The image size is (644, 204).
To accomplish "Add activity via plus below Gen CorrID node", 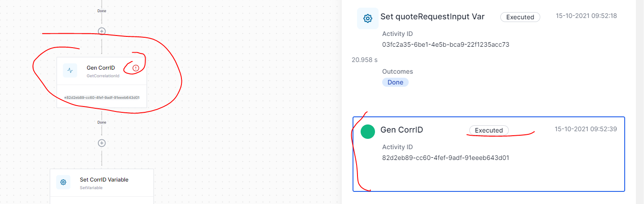I will (102, 143).
